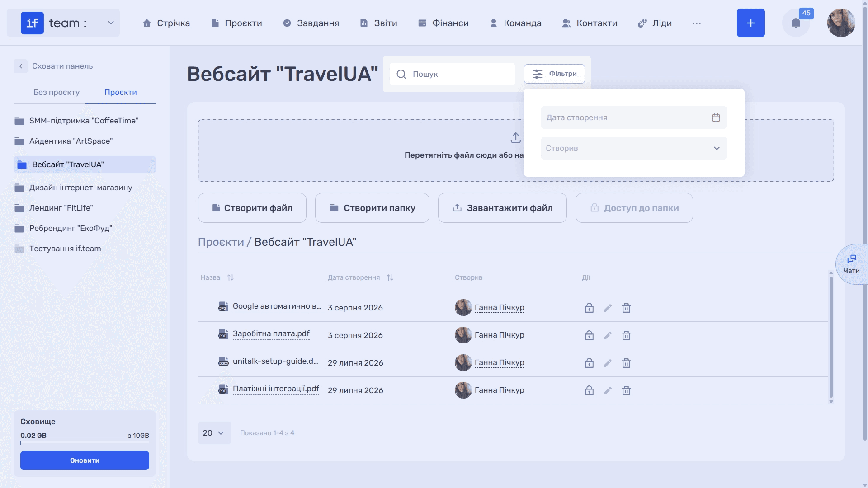Show more navigation items (three dots)

tap(696, 23)
